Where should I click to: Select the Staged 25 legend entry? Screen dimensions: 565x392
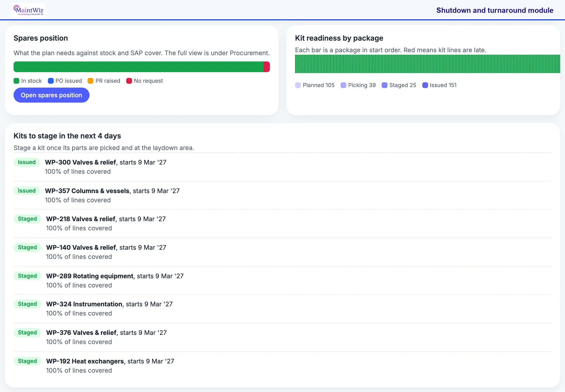(399, 85)
